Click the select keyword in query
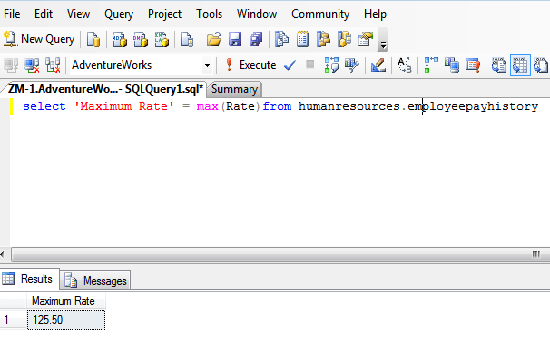Viewport: 550px width, 361px height. click(x=44, y=106)
